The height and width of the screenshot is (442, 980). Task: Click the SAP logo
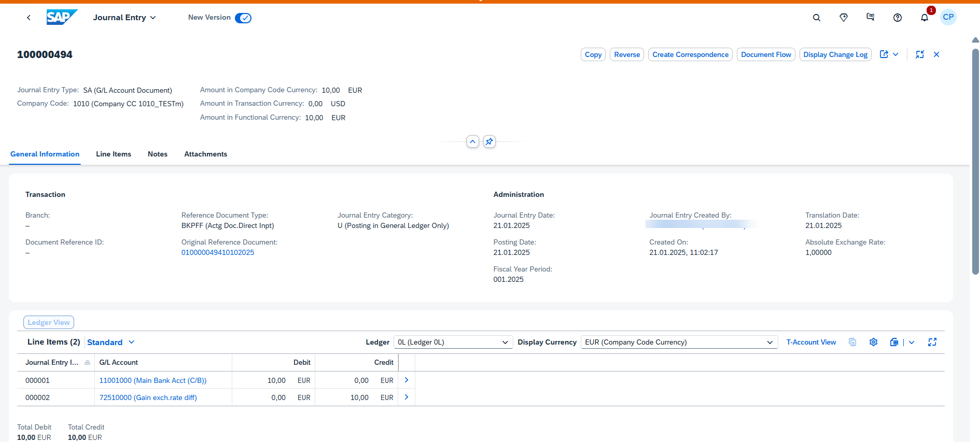[x=62, y=17]
